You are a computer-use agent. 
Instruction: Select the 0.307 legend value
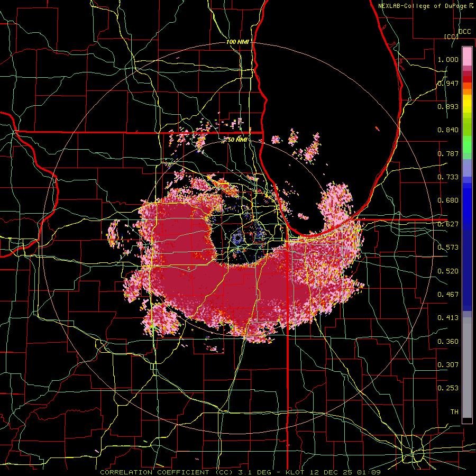448,365
